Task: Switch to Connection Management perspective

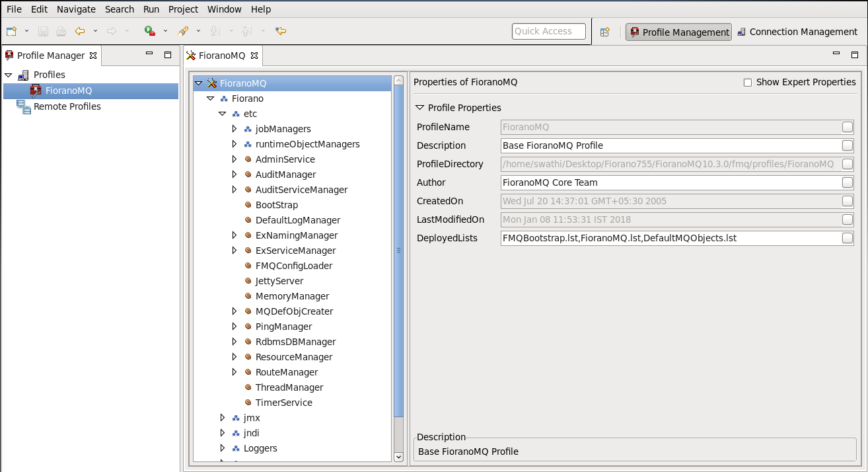Action: (x=797, y=32)
